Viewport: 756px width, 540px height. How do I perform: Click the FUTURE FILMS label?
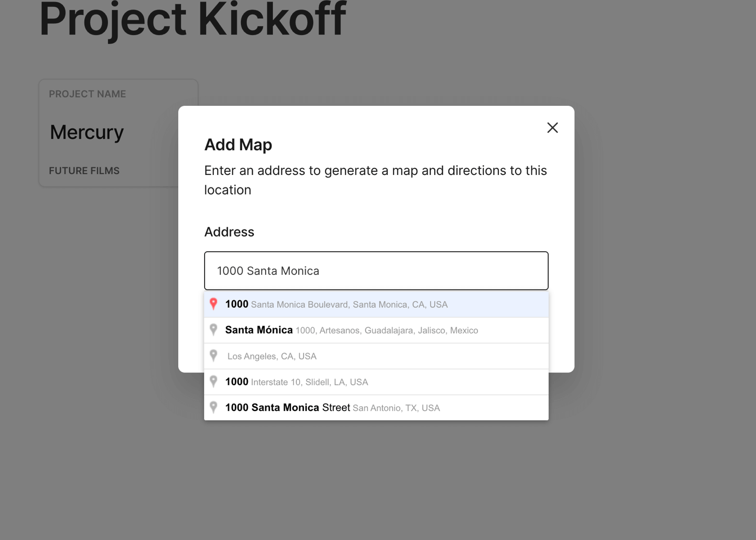(84, 171)
